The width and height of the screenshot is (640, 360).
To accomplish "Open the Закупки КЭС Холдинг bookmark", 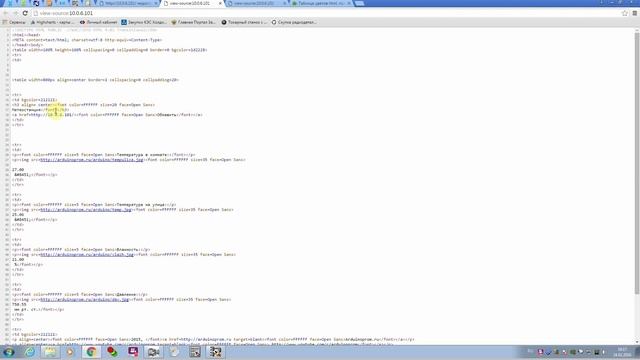I will 144,22.
